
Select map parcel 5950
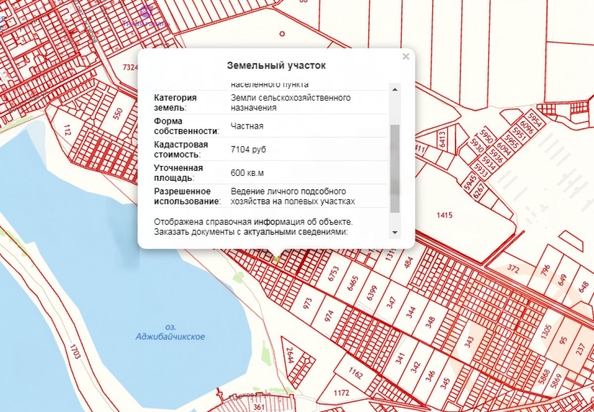coord(486,137)
